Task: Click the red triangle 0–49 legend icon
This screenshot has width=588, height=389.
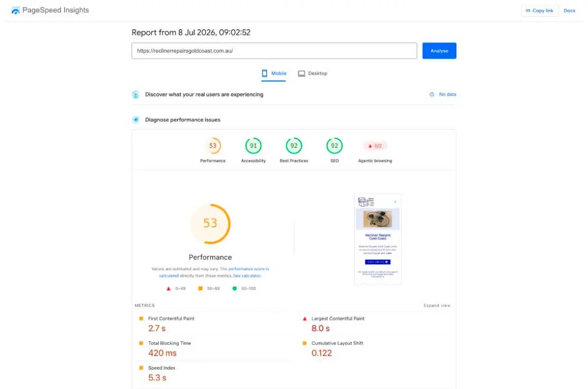Action: click(x=169, y=289)
